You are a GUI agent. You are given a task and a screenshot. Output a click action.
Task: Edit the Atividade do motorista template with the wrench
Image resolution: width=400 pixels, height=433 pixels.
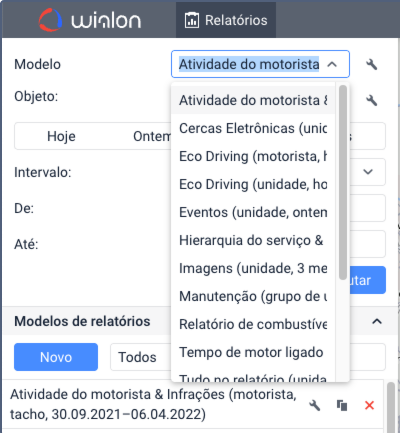click(314, 405)
